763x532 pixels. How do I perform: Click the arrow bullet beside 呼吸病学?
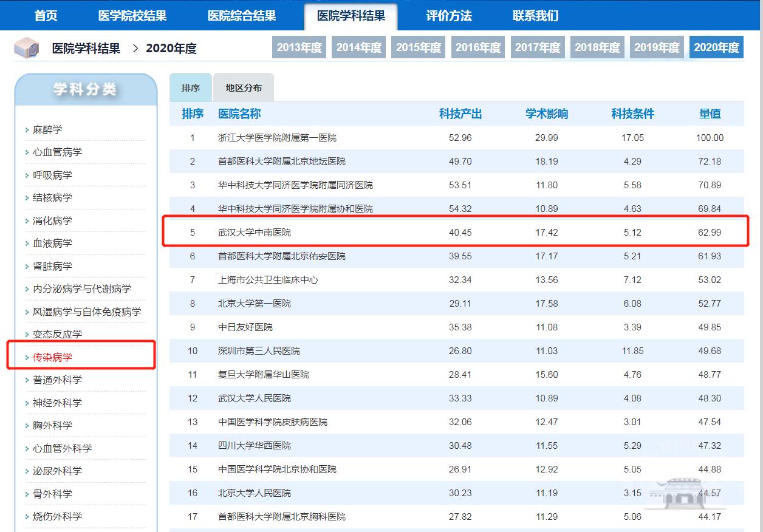point(27,176)
